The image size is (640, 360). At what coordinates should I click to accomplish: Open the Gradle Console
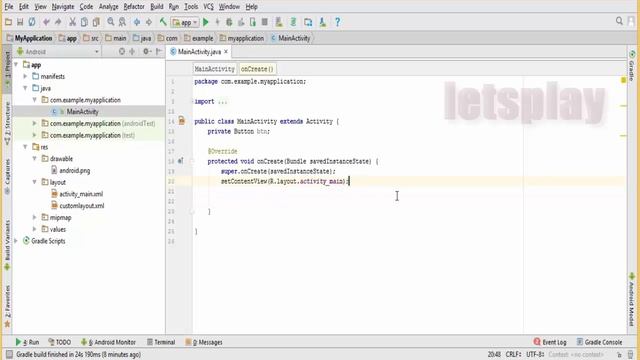point(599,342)
